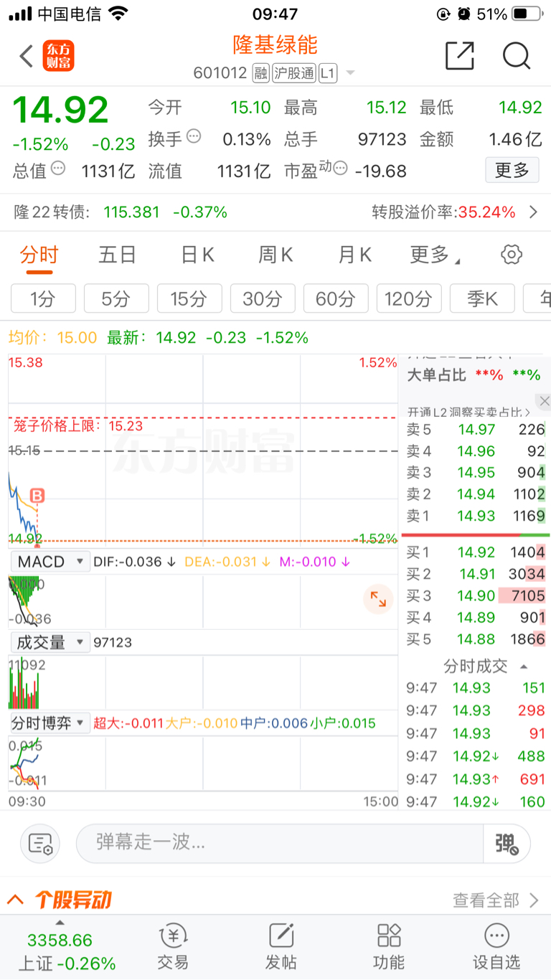
Task: Open chart settings gear icon
Action: click(512, 254)
